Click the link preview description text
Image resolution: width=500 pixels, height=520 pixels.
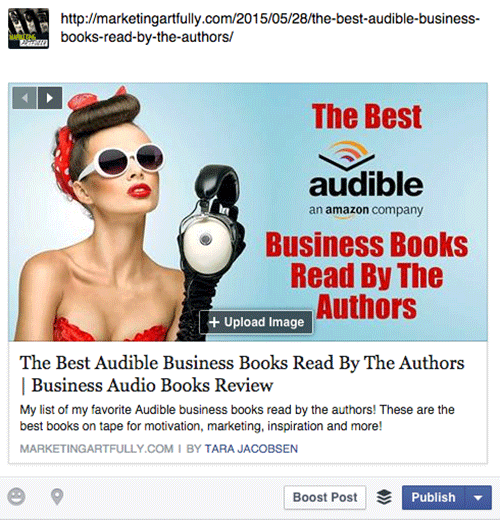[237, 418]
